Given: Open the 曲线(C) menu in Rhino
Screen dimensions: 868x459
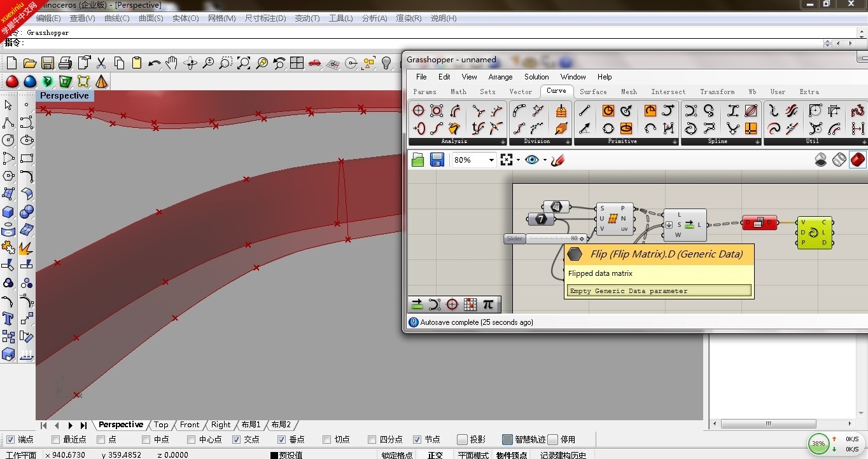Looking at the screenshot, I should 116,18.
